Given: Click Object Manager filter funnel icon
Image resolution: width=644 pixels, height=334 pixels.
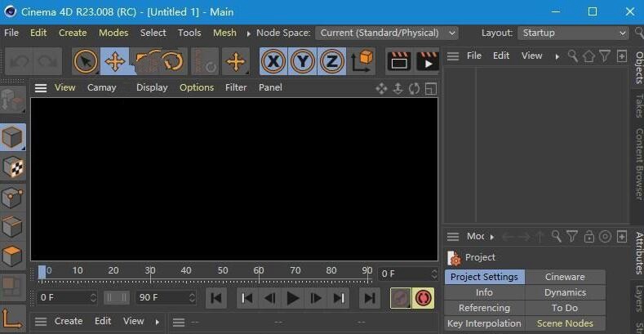Looking at the screenshot, I should pyautogui.click(x=605, y=56).
